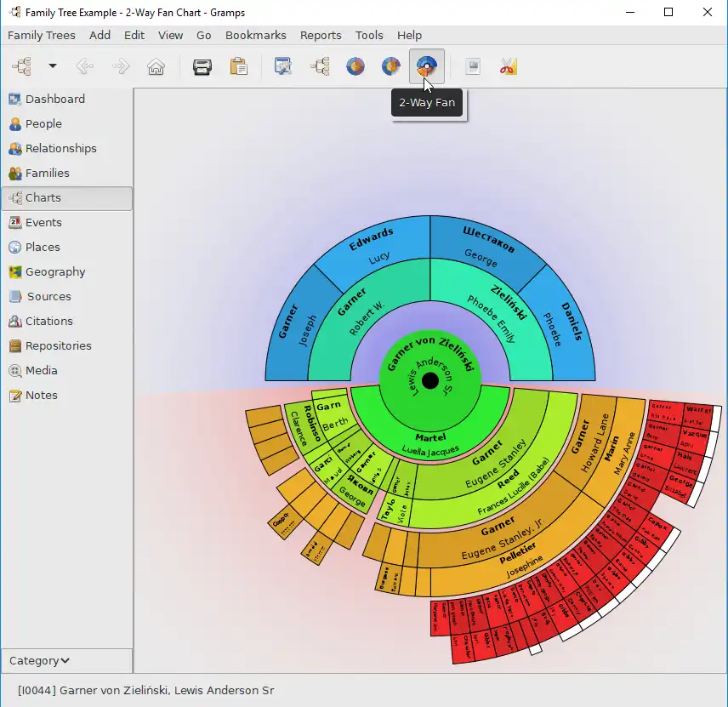Switch to the Descendant Fan chart view

point(390,66)
